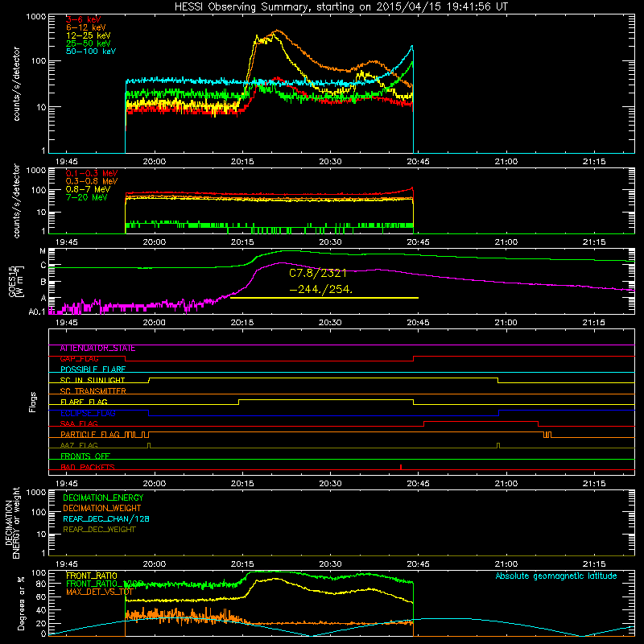Click the MAX_DET_VS_TOT legend entry
The width and height of the screenshot is (644, 644).
tap(99, 592)
